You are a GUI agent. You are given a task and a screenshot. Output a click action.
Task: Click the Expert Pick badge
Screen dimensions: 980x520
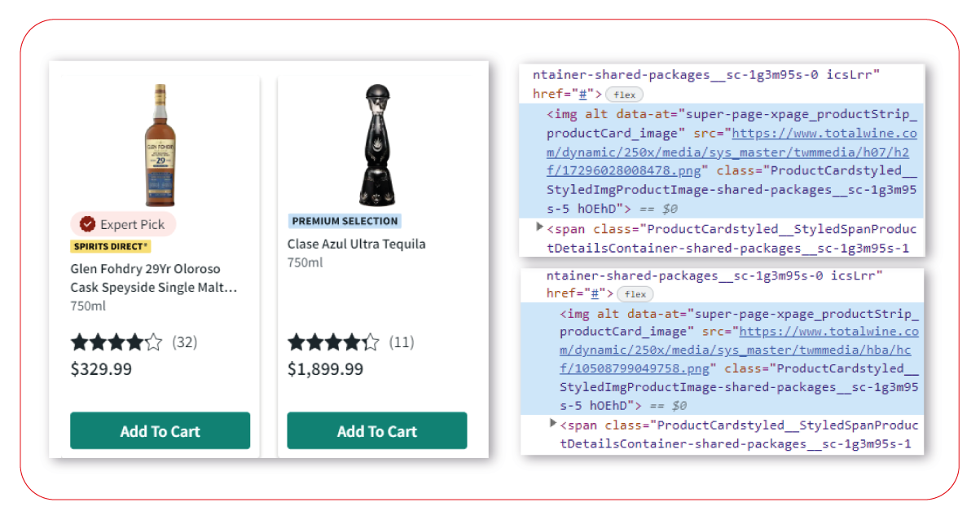coord(123,224)
